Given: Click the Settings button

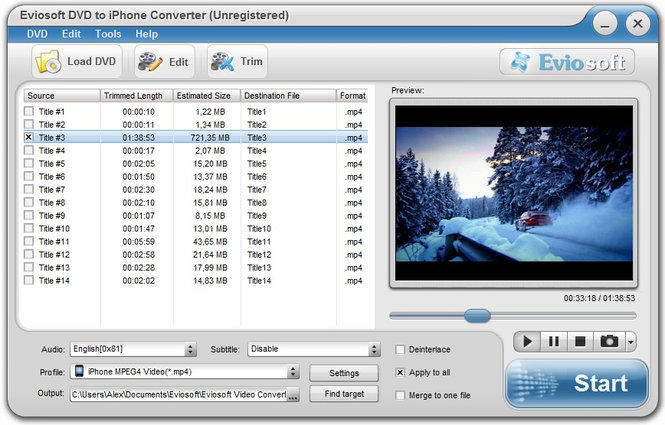Looking at the screenshot, I should [344, 373].
